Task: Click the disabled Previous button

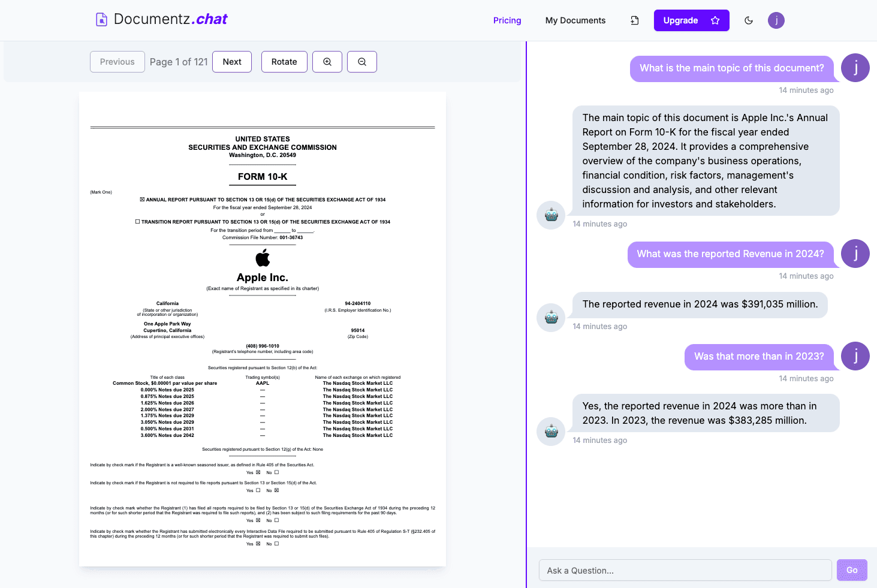Action: click(x=117, y=62)
